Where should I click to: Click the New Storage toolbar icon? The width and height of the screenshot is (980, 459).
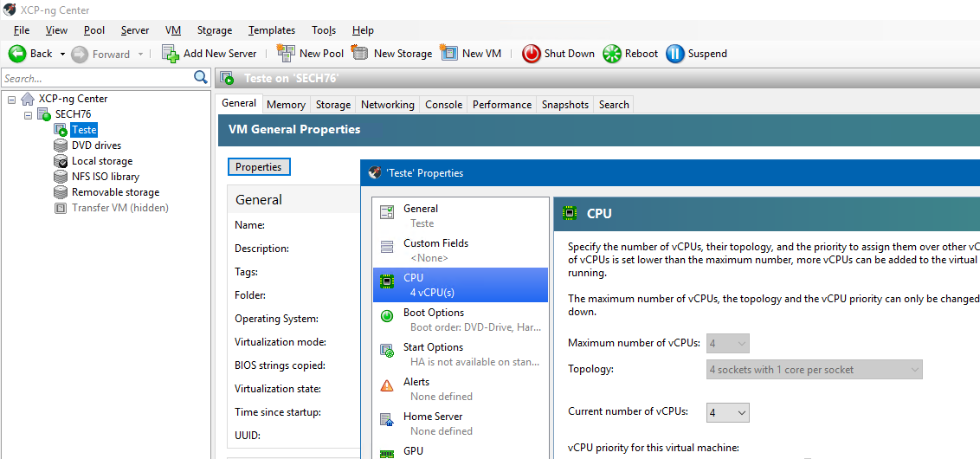360,54
